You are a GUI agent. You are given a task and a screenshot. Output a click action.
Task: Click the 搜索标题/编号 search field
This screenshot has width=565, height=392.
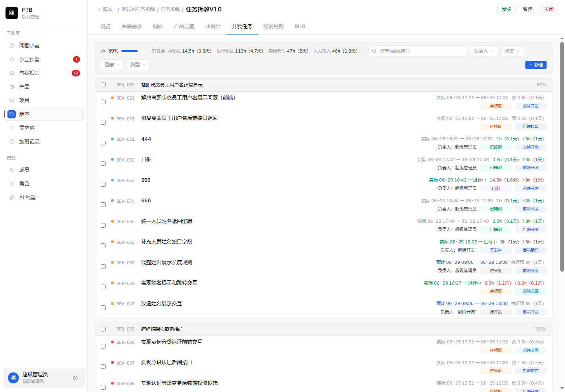click(418, 51)
